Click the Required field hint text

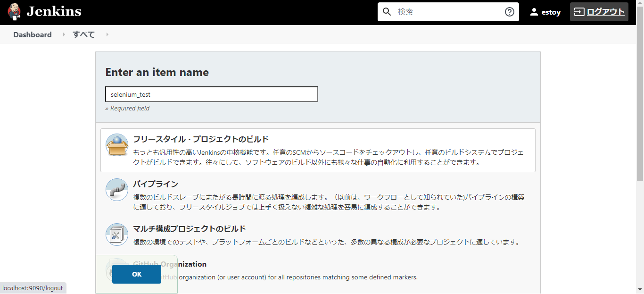pos(127,108)
